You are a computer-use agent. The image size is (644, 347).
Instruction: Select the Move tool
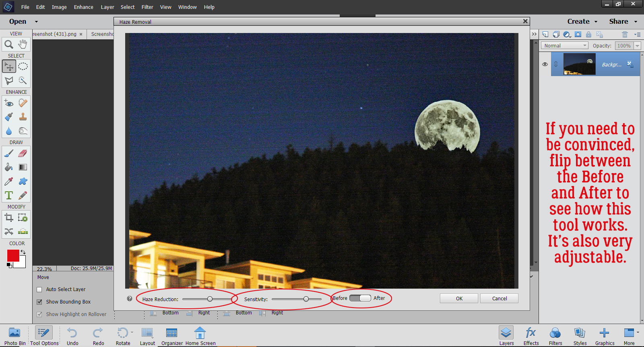pos(9,66)
